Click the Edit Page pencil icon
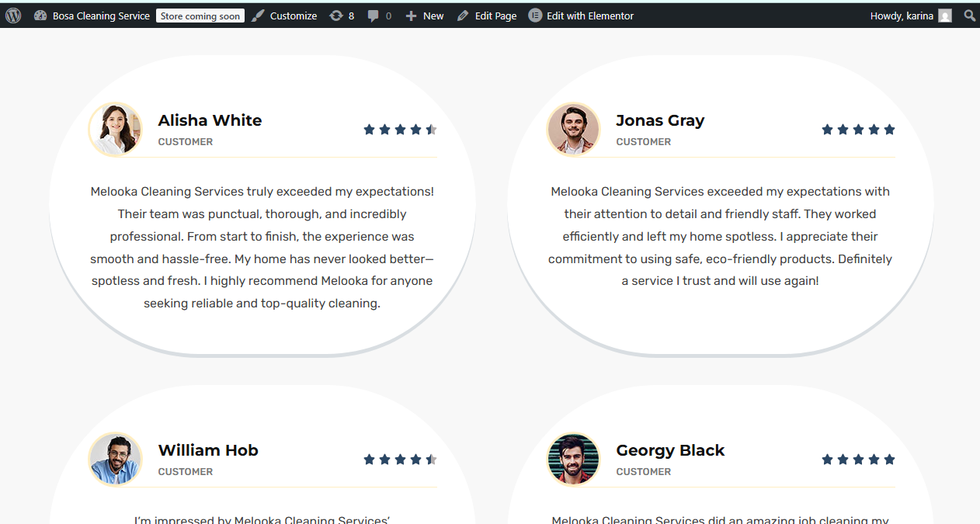This screenshot has height=524, width=980. [x=463, y=16]
